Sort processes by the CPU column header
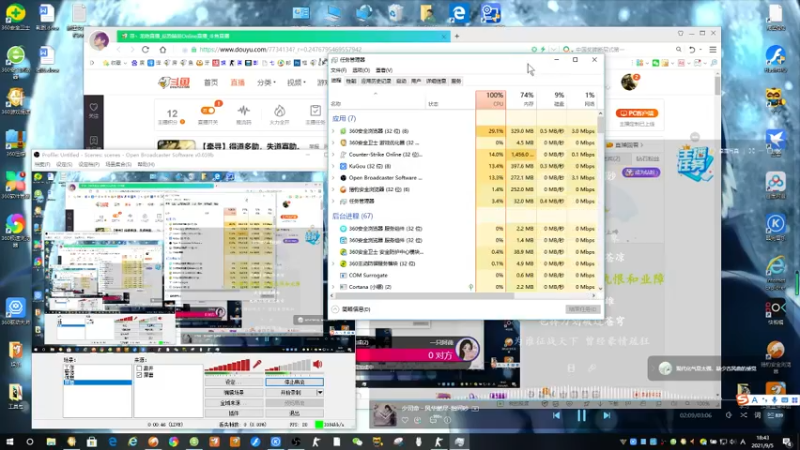This screenshot has width=800, height=450. pos(491,99)
